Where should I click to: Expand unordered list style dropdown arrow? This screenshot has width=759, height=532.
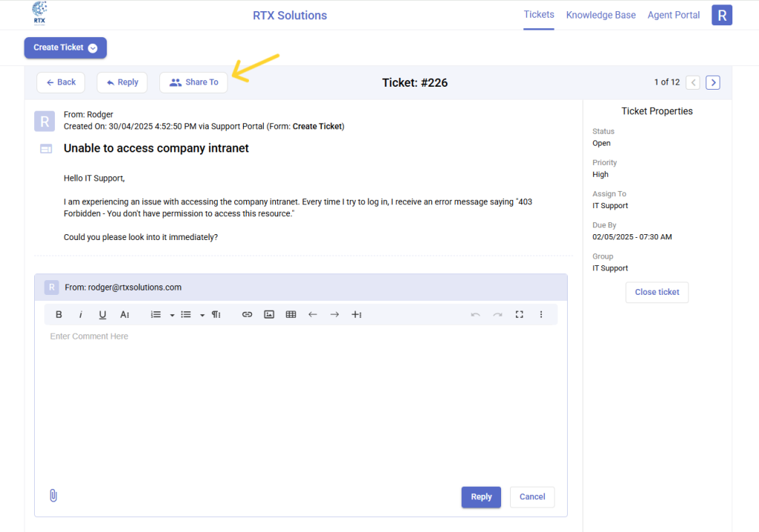202,315
